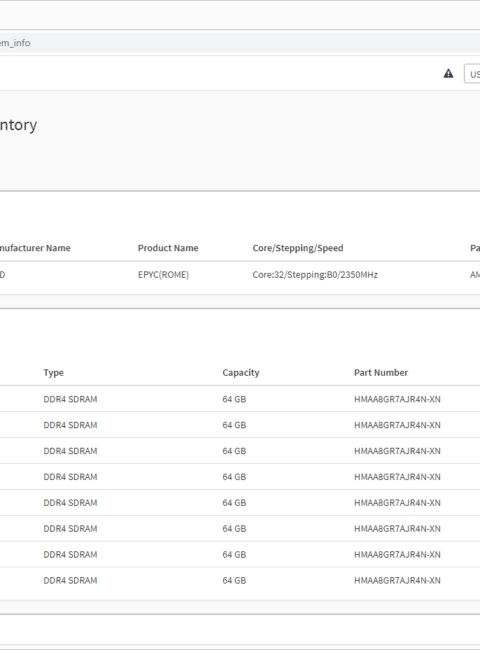This screenshot has height=650, width=480.
Task: Select the 64 GB capacity in first memory row
Action: [x=234, y=399]
